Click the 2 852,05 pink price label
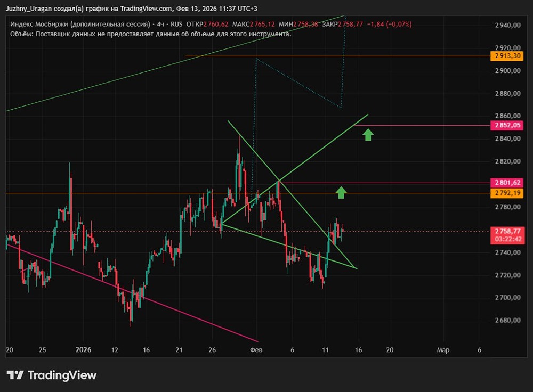 click(x=507, y=125)
